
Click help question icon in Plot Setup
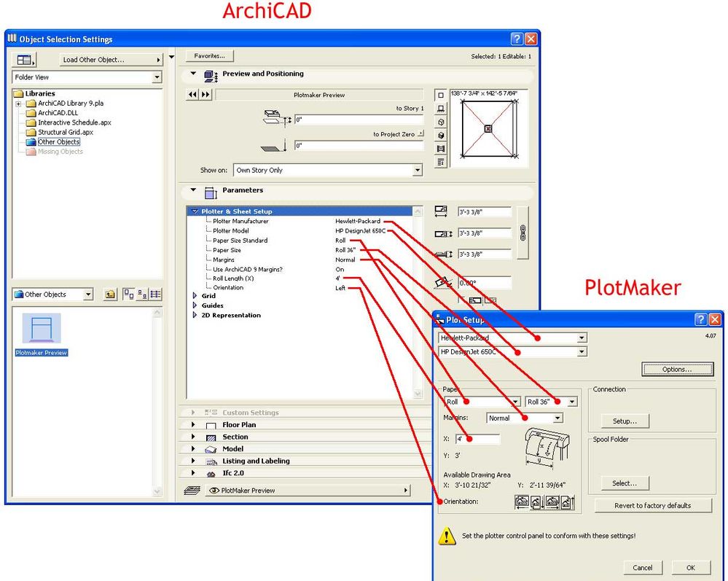[700, 319]
